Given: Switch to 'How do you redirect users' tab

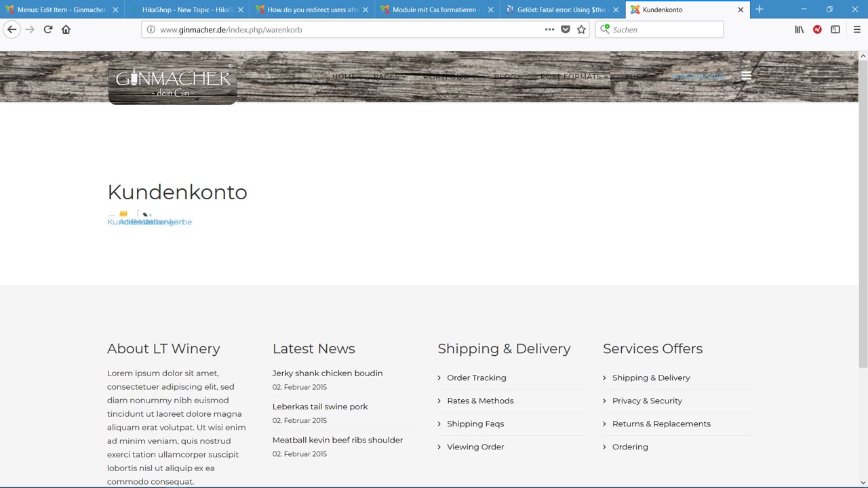Looking at the screenshot, I should pyautogui.click(x=312, y=10).
